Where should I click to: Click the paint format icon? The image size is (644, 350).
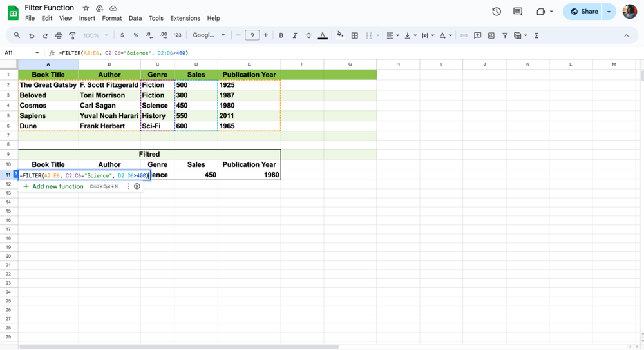[72, 35]
